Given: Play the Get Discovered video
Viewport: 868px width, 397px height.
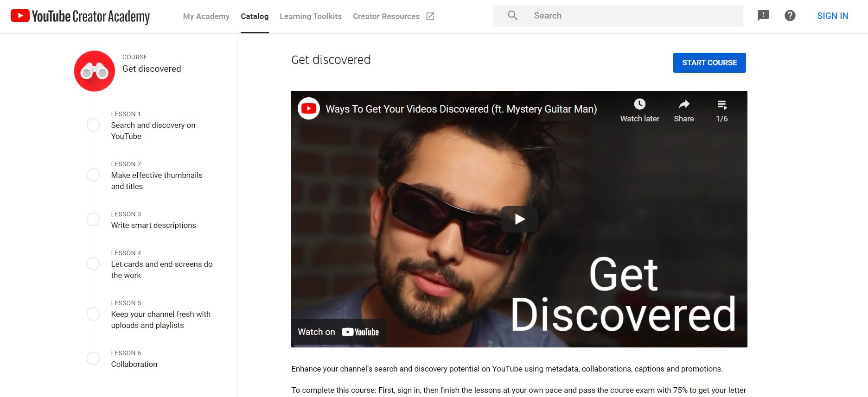Looking at the screenshot, I should click(519, 219).
